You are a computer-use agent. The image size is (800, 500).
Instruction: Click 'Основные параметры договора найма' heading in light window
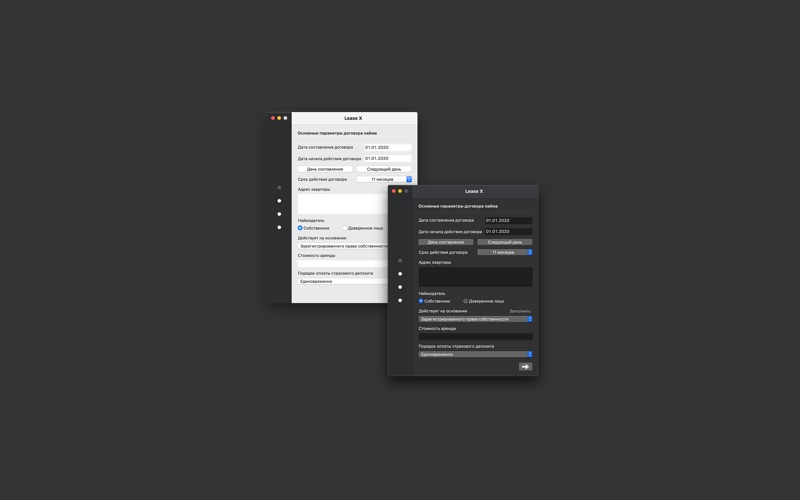pyautogui.click(x=337, y=133)
